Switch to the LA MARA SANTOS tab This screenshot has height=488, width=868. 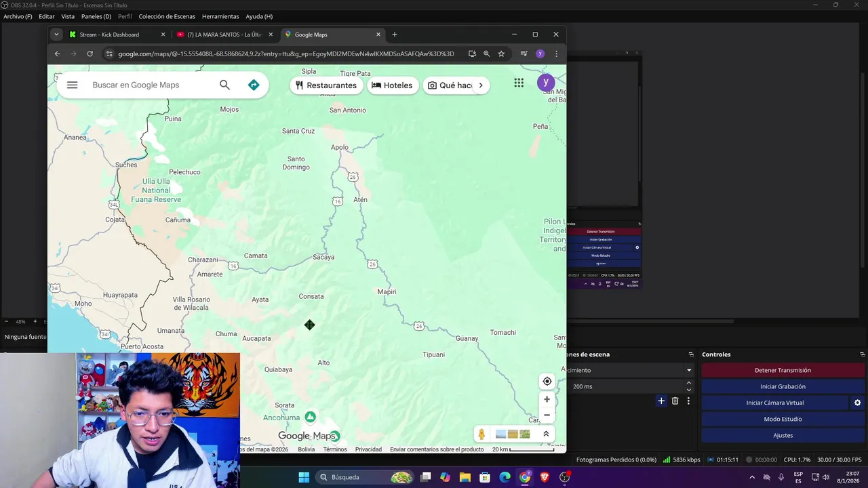click(x=224, y=35)
